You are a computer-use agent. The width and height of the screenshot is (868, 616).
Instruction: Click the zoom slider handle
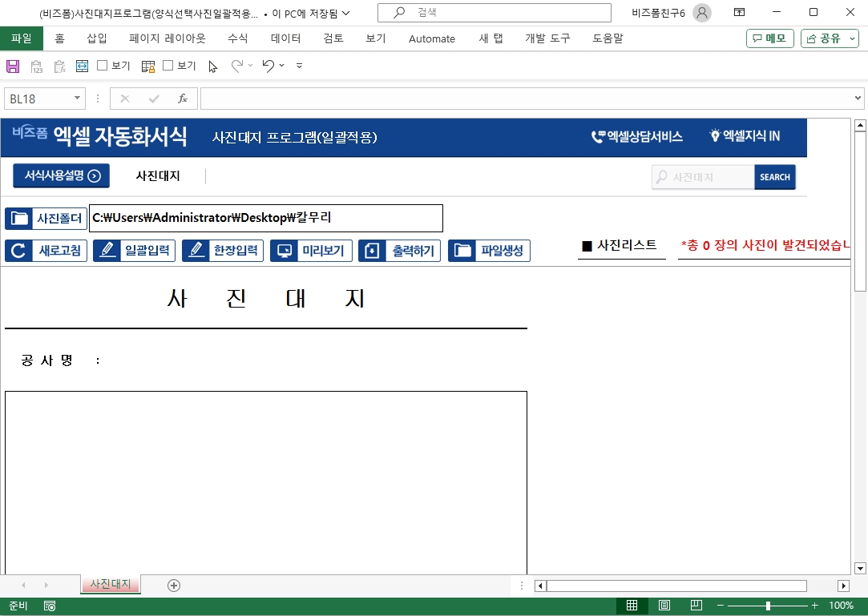768,606
